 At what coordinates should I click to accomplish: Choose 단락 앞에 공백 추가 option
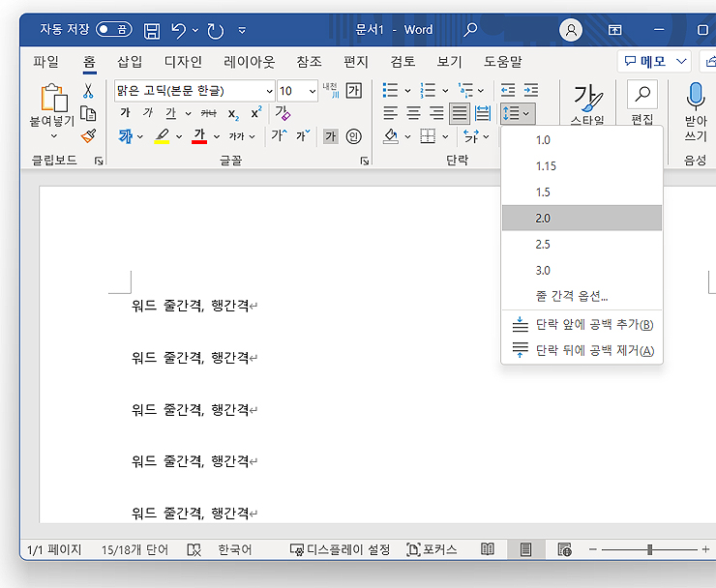click(582, 325)
